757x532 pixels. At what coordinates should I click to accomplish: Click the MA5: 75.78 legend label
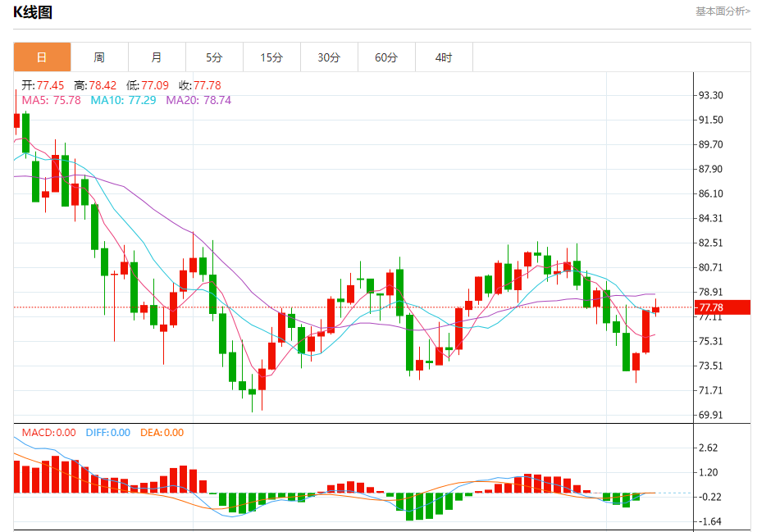(x=51, y=100)
